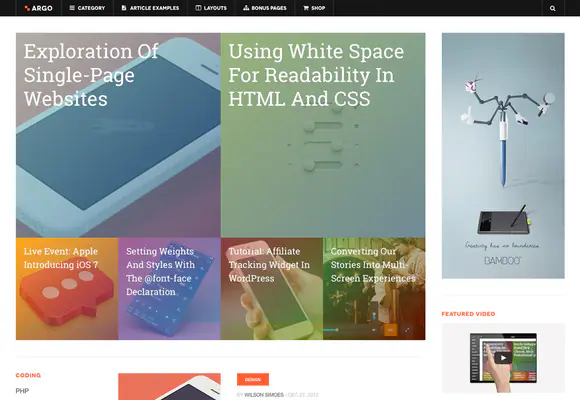Screen dimensions: 580x400
Task: Open Live Event: Apple Introducing iOS 7
Action: (67, 289)
